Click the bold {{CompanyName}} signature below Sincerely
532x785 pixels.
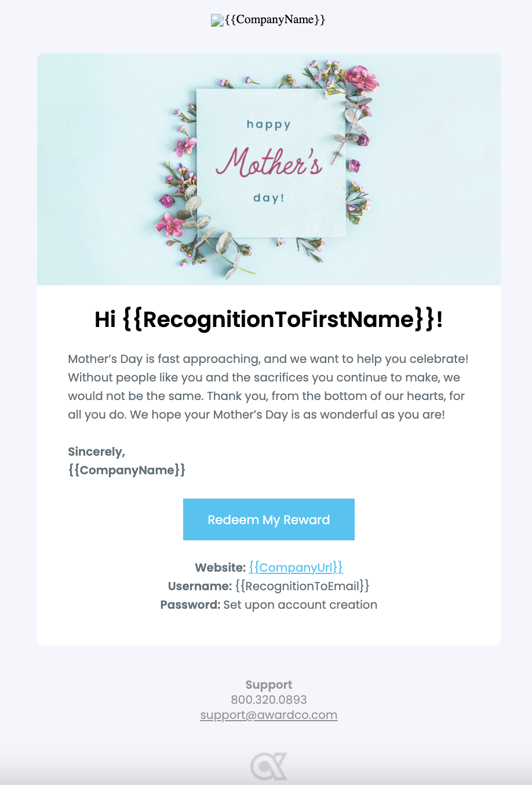coord(126,470)
